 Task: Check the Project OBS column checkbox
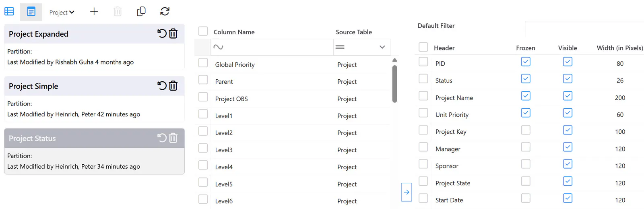(x=203, y=97)
